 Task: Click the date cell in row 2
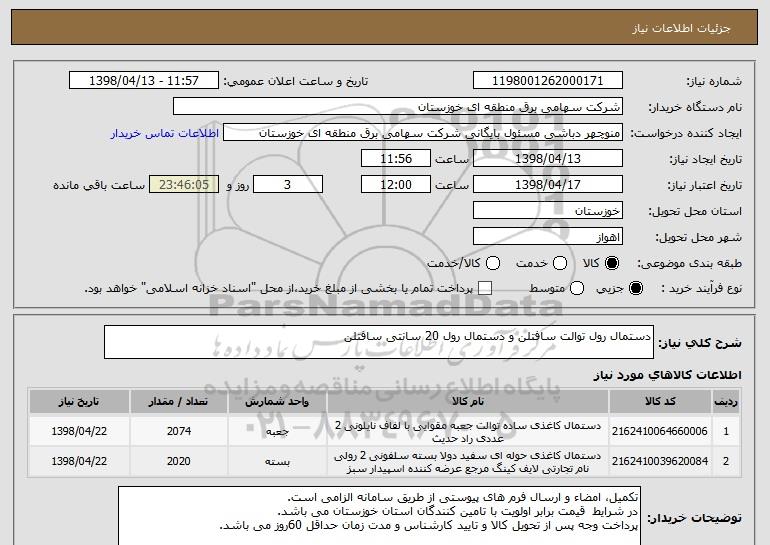[x=79, y=461]
